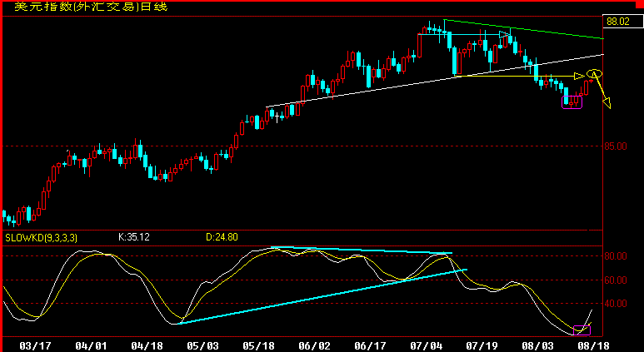Select the 40.00 level on KD axis
The image size is (644, 352).
point(615,304)
